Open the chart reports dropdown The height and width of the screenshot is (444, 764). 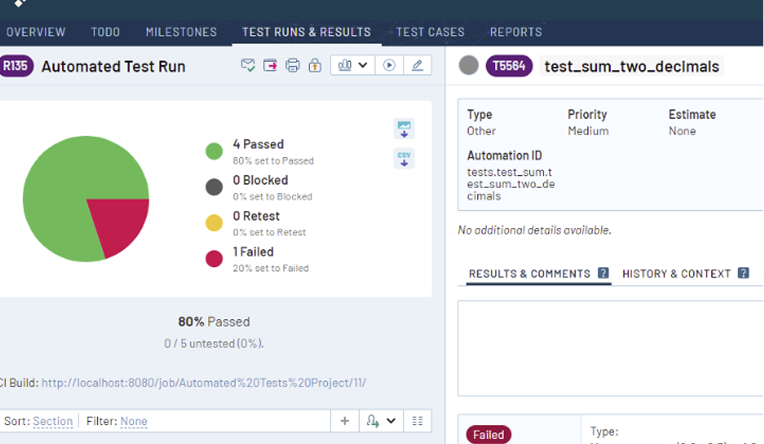pyautogui.click(x=351, y=66)
